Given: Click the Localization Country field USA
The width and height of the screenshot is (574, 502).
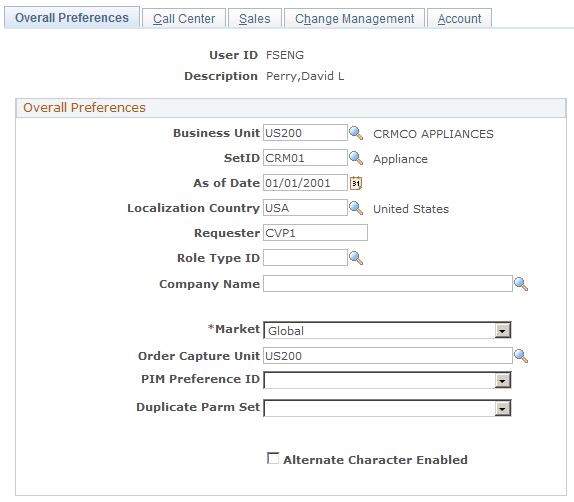Looking at the screenshot, I should point(305,208).
